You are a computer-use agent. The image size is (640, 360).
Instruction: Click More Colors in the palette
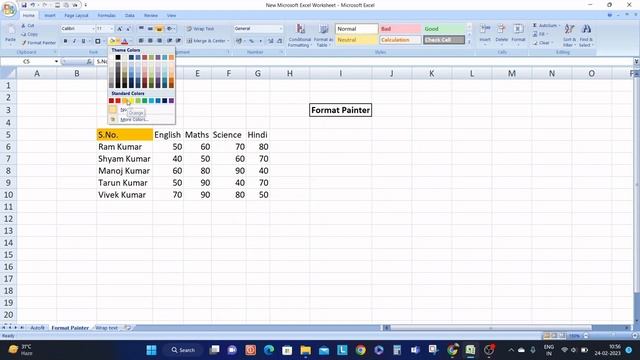[134, 120]
